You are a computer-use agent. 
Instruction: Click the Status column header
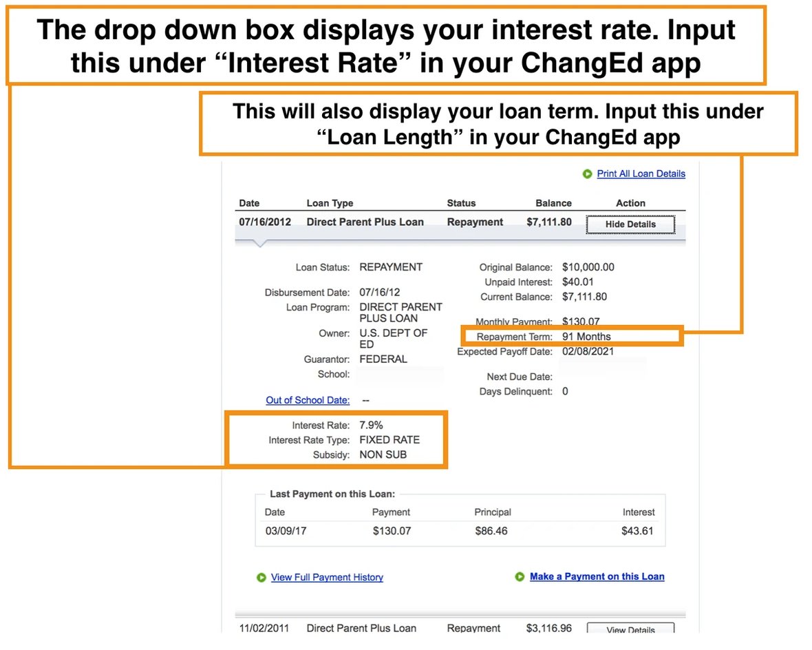[461, 203]
